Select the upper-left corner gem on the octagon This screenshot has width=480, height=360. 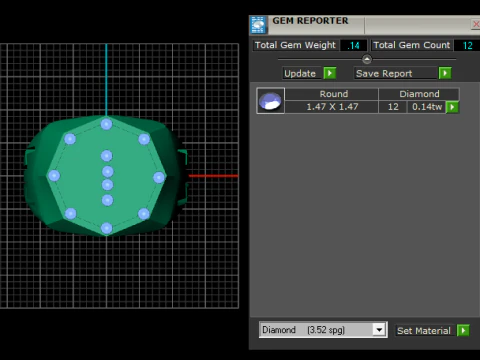click(x=70, y=139)
